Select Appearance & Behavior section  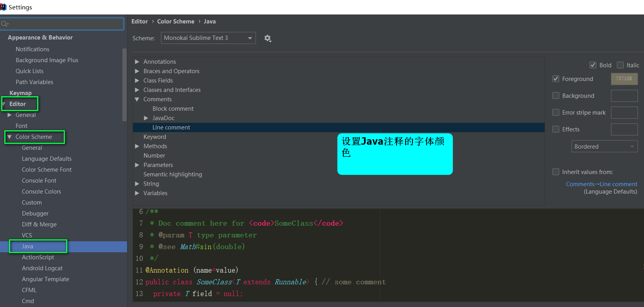[x=40, y=38]
